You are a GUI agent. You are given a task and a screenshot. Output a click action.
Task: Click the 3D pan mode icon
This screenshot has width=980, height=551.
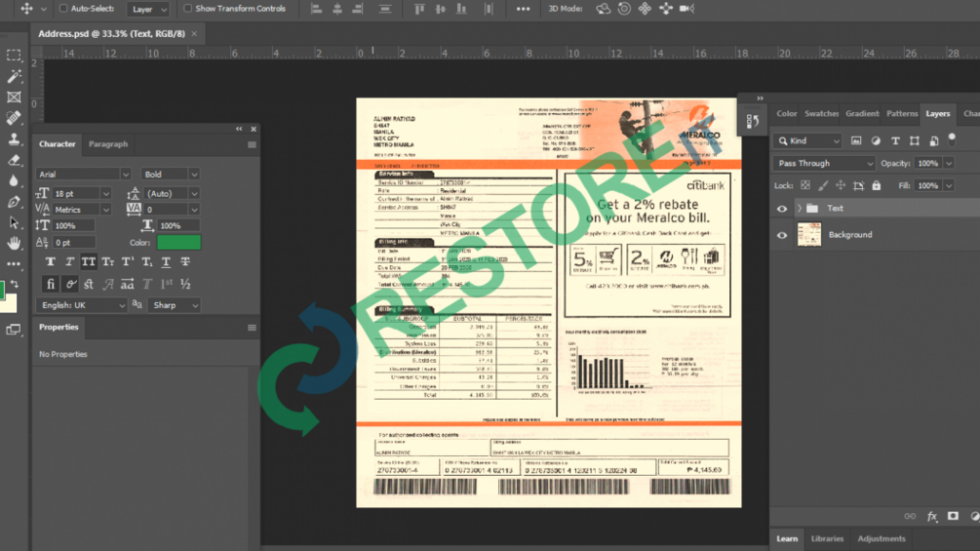(x=645, y=9)
